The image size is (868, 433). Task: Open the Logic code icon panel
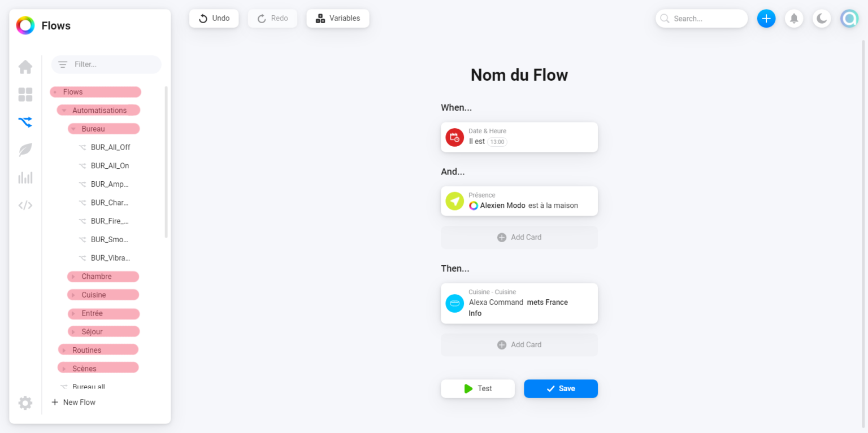[25, 205]
